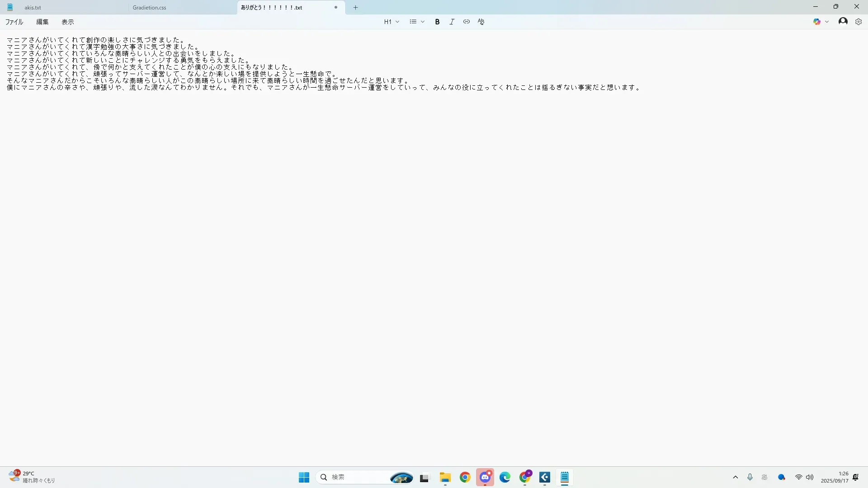Image resolution: width=868 pixels, height=488 pixels.
Task: Open the account profile icon
Action: (x=843, y=21)
